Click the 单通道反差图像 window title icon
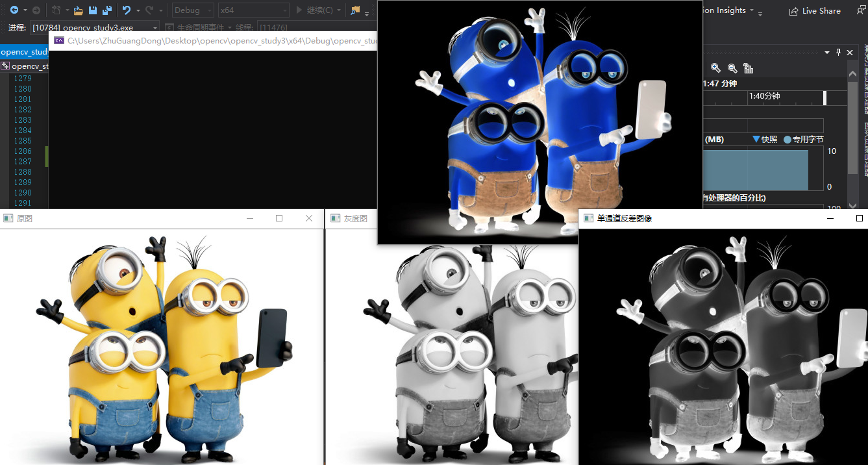 pyautogui.click(x=589, y=219)
